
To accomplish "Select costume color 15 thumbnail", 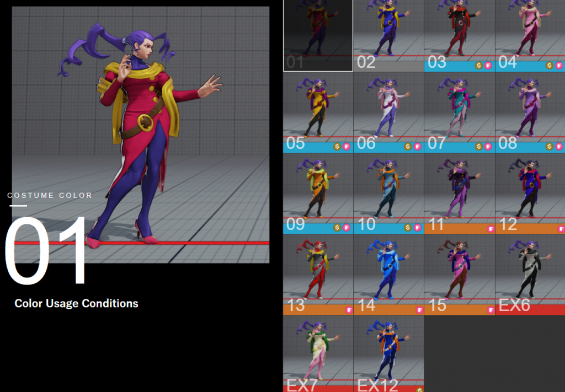I will [460, 275].
